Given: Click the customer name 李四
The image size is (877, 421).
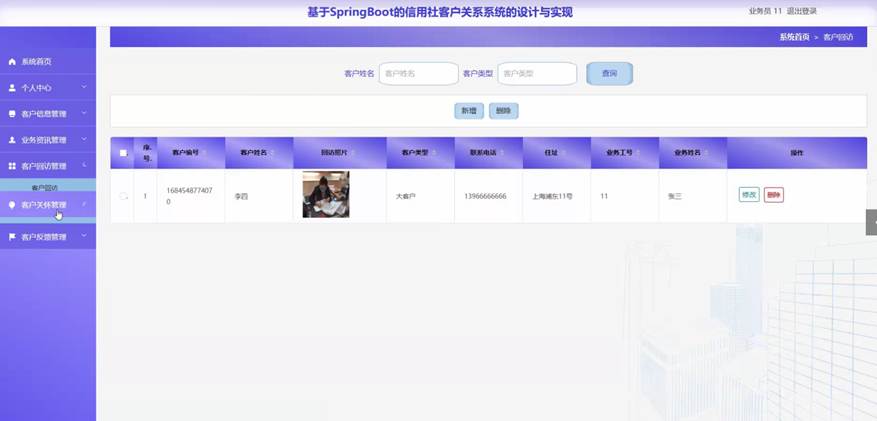Looking at the screenshot, I should pyautogui.click(x=241, y=196).
